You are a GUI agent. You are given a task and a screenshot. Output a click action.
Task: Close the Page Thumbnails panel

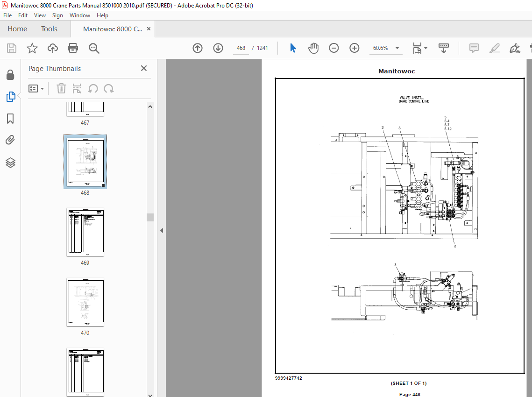click(x=144, y=68)
